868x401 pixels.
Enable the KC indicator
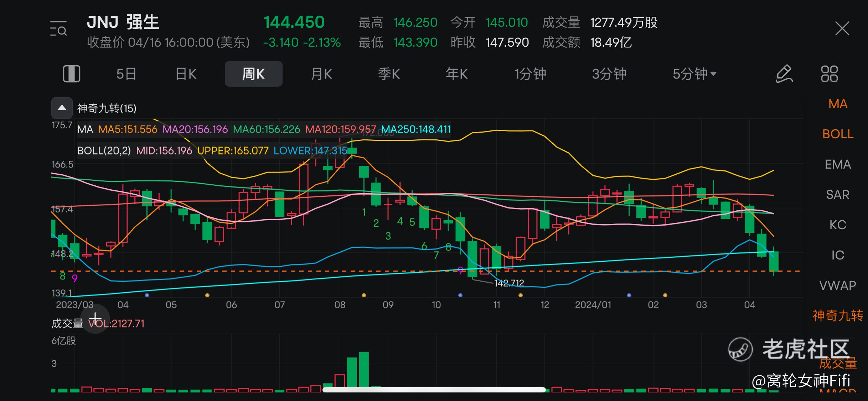click(x=838, y=225)
